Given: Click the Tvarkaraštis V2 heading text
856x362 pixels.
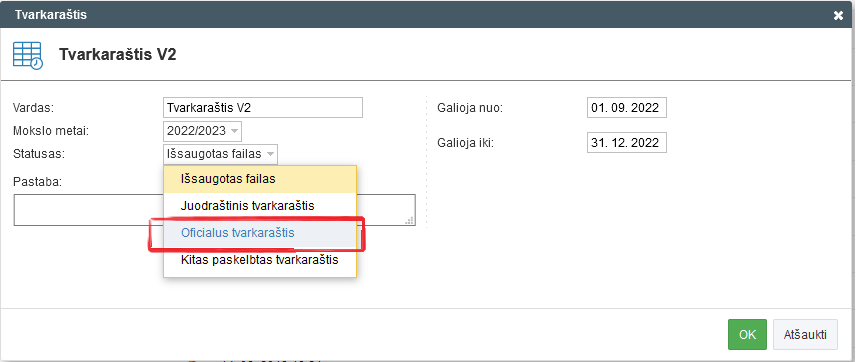Looking at the screenshot, I should coord(117,55).
